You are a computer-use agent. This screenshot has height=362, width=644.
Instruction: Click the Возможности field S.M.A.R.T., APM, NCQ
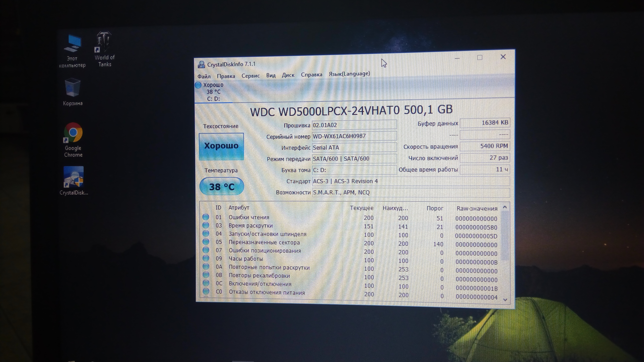[411, 192]
